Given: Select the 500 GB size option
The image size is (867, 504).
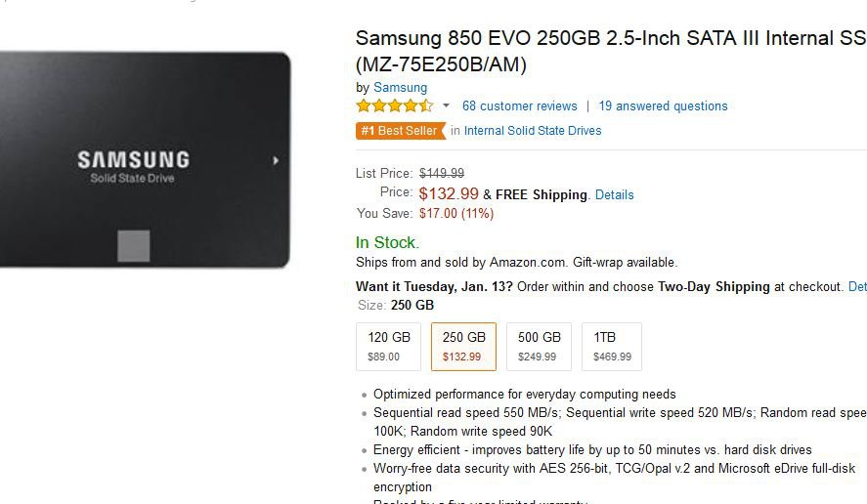Looking at the screenshot, I should 540,347.
